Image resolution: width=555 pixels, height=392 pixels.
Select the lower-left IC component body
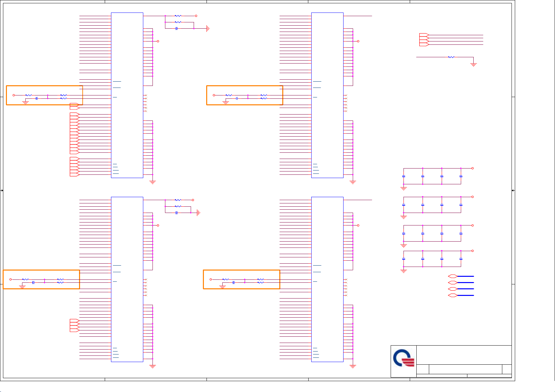[127, 279]
